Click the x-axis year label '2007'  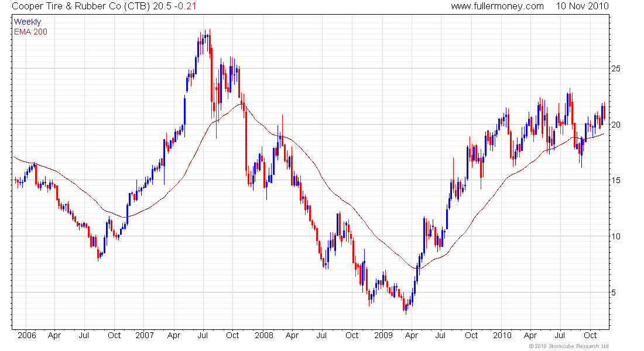(145, 335)
